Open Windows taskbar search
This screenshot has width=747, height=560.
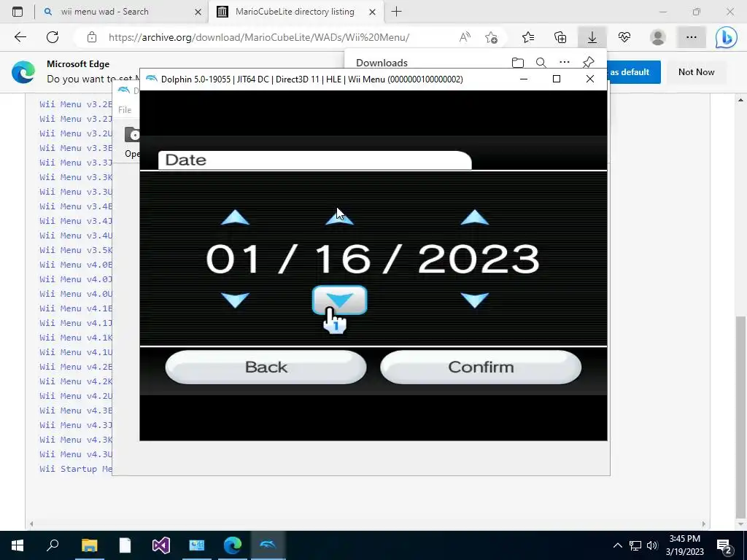tap(53, 545)
